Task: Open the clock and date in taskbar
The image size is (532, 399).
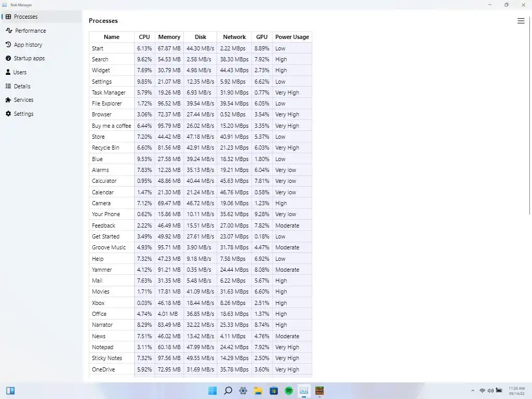Action: click(516, 391)
